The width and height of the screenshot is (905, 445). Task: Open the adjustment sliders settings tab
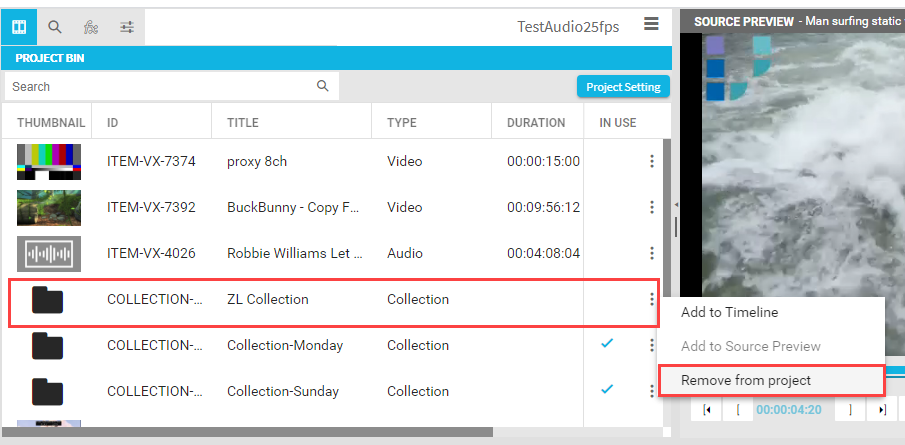click(x=127, y=27)
